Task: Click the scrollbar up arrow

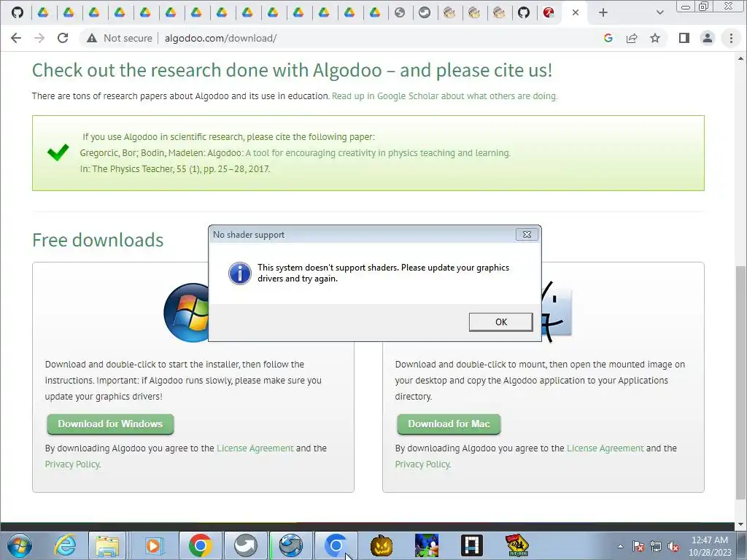Action: tap(740, 58)
